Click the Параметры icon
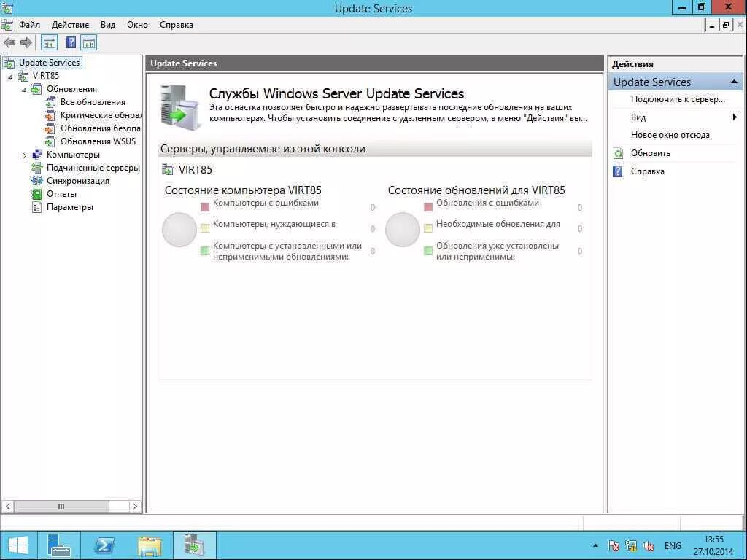This screenshot has height=560, width=747. [x=36, y=206]
